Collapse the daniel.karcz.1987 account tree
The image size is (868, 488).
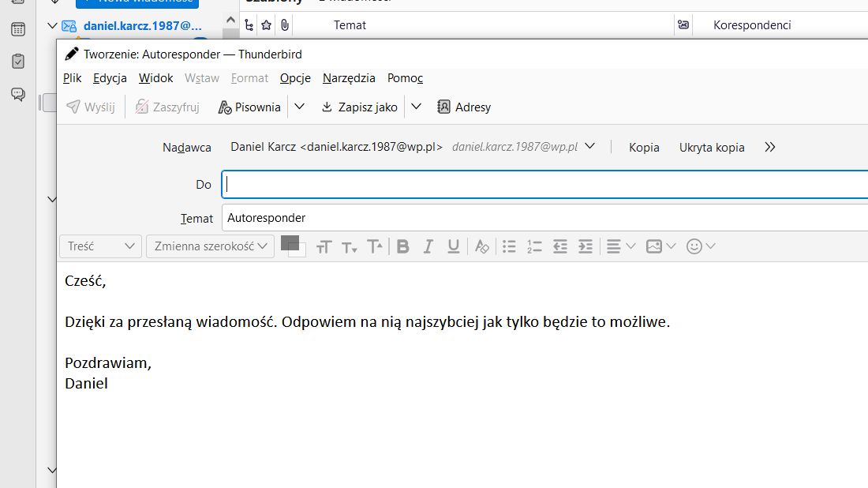click(53, 25)
